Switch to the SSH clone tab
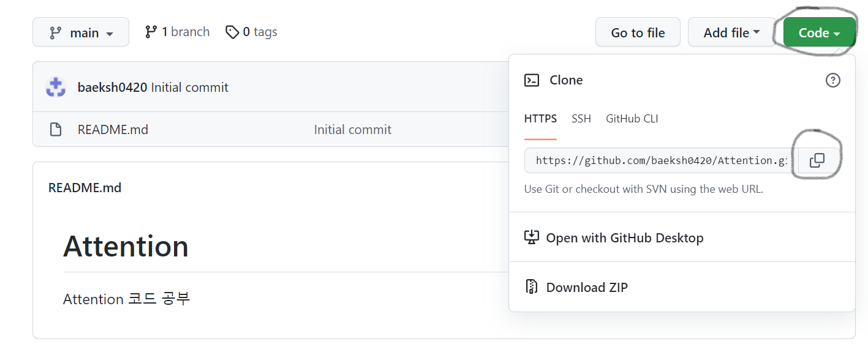Screen dimensions: 868x355 click(x=581, y=119)
